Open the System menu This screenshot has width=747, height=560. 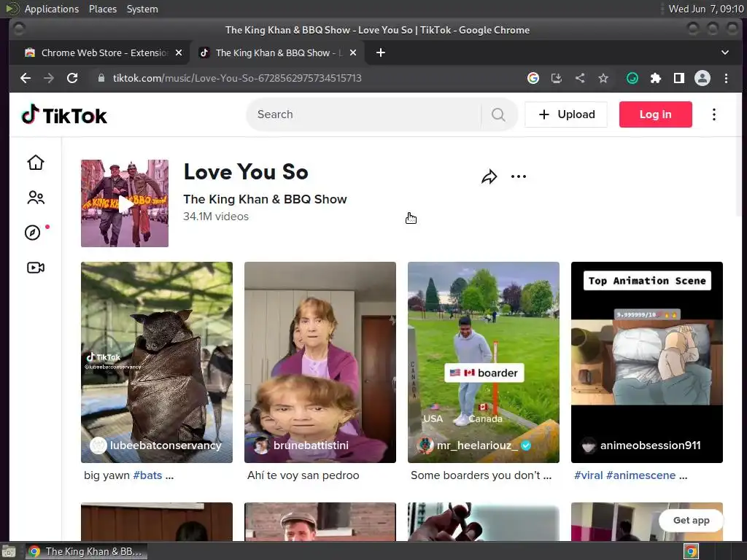click(x=142, y=9)
